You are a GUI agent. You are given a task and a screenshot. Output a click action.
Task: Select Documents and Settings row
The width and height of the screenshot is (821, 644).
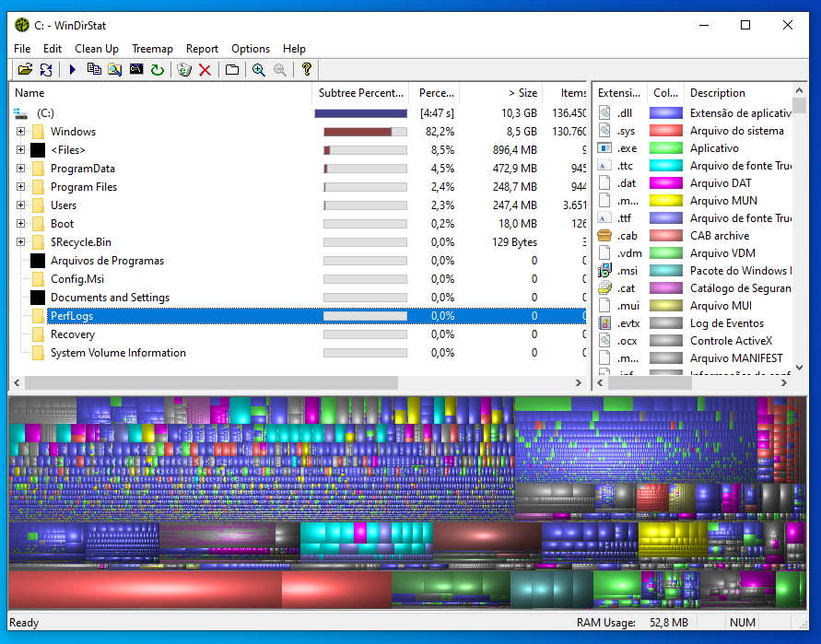298,298
